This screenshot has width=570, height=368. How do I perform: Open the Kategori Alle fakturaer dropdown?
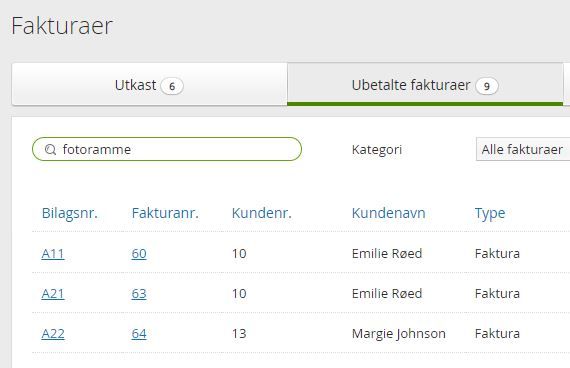523,149
